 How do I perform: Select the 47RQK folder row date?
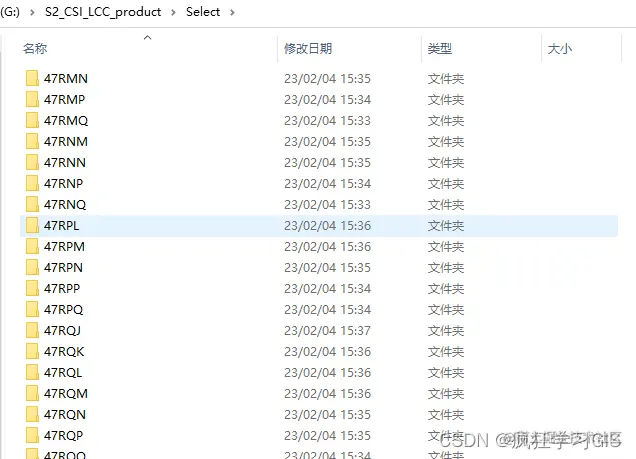(327, 352)
